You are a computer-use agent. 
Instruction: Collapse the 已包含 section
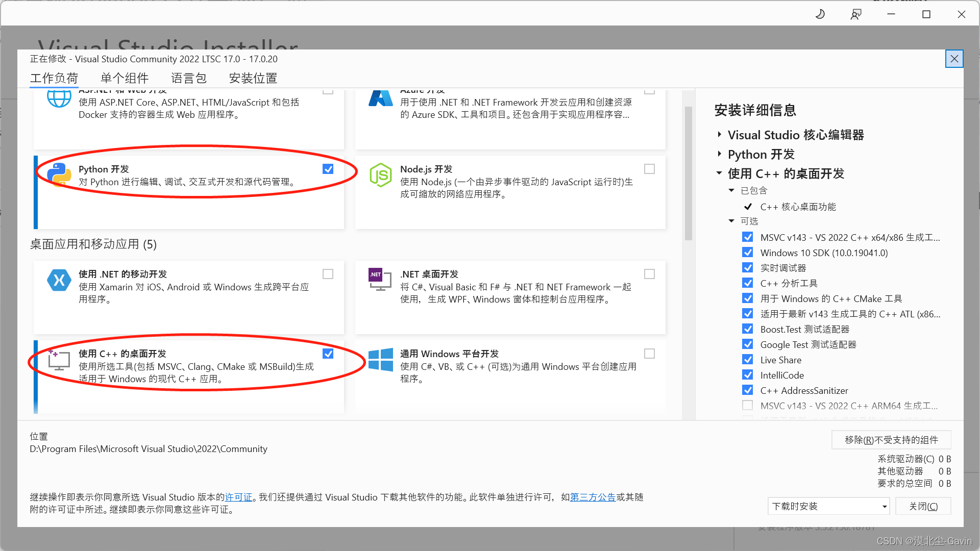coord(731,190)
